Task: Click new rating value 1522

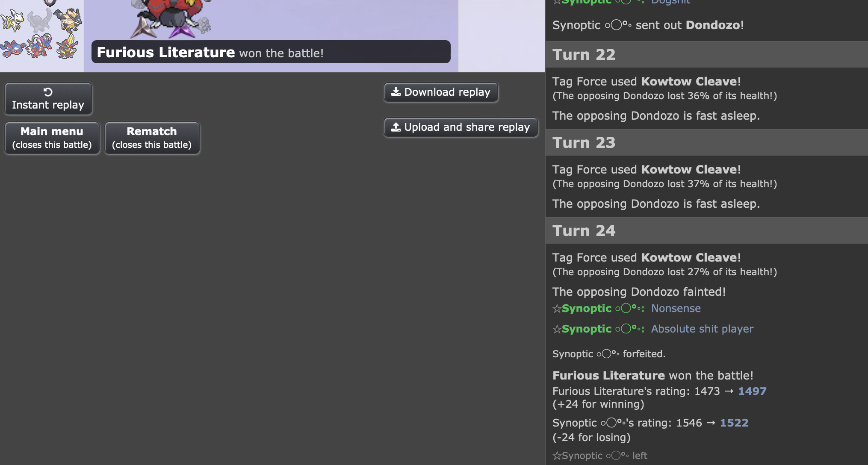Action: (734, 423)
